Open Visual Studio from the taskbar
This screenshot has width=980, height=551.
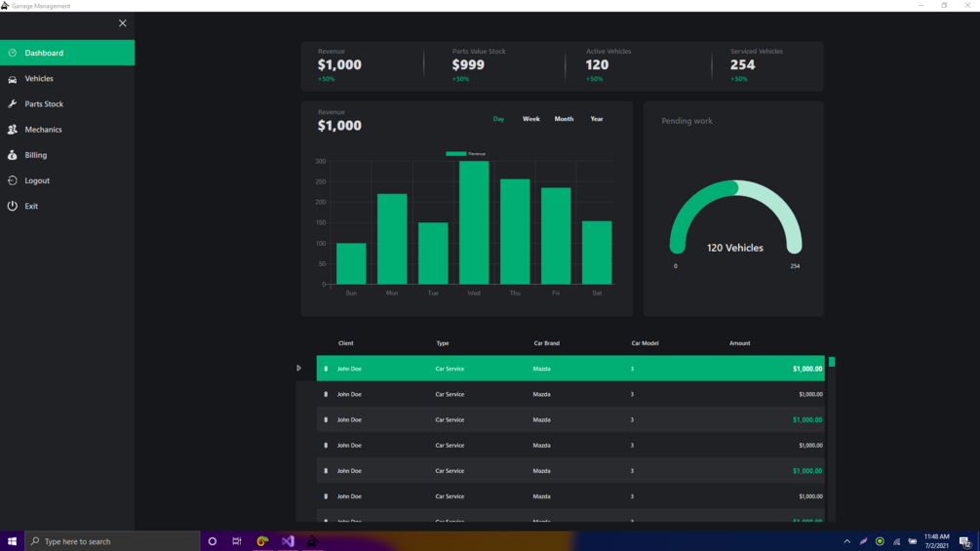click(x=288, y=541)
